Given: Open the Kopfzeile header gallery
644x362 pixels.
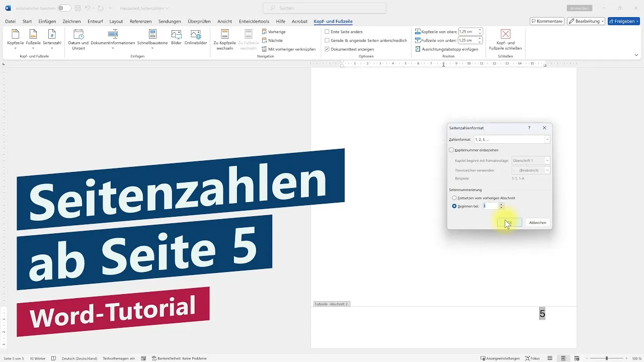Looking at the screenshot, I should coord(15,39).
